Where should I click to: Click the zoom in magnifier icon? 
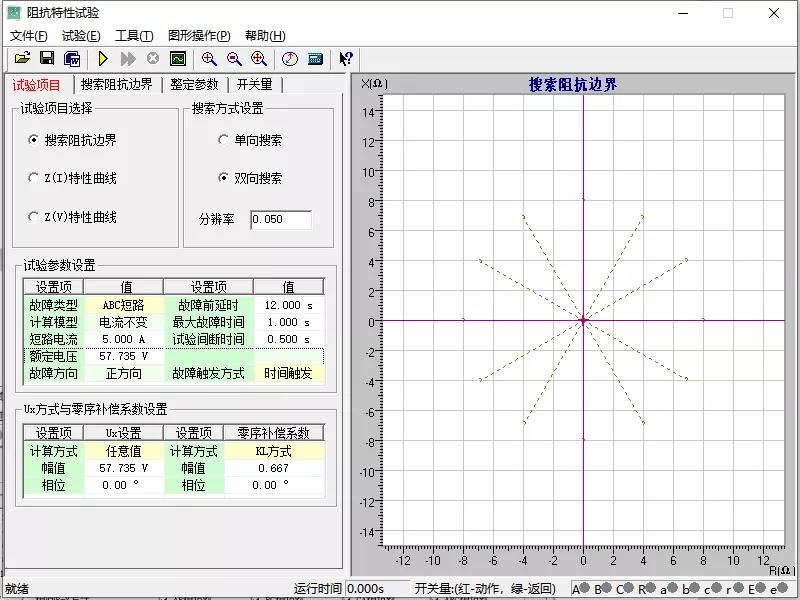click(x=209, y=59)
